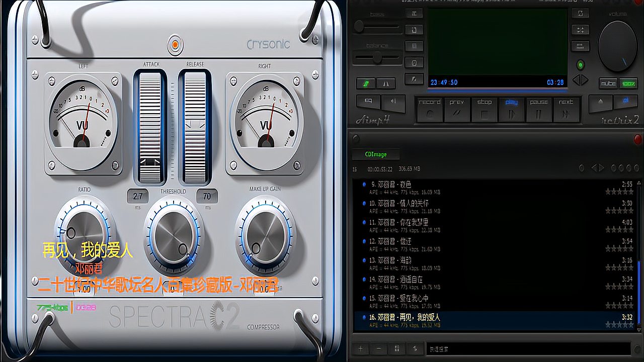Click the large volume knob
Screen dimensions: 644x362
click(x=617, y=46)
